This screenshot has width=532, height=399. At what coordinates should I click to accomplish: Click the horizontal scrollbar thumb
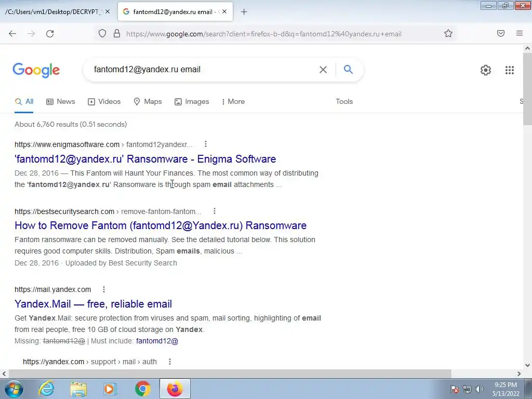pyautogui.click(x=229, y=374)
